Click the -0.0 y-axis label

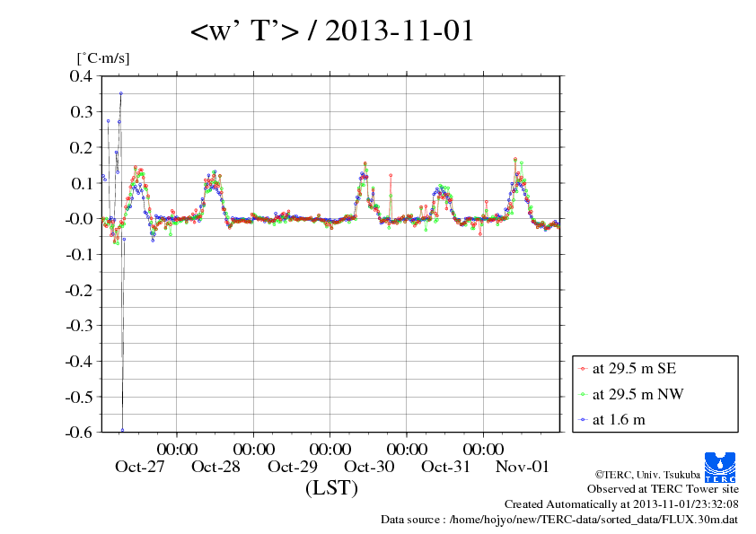tap(79, 218)
